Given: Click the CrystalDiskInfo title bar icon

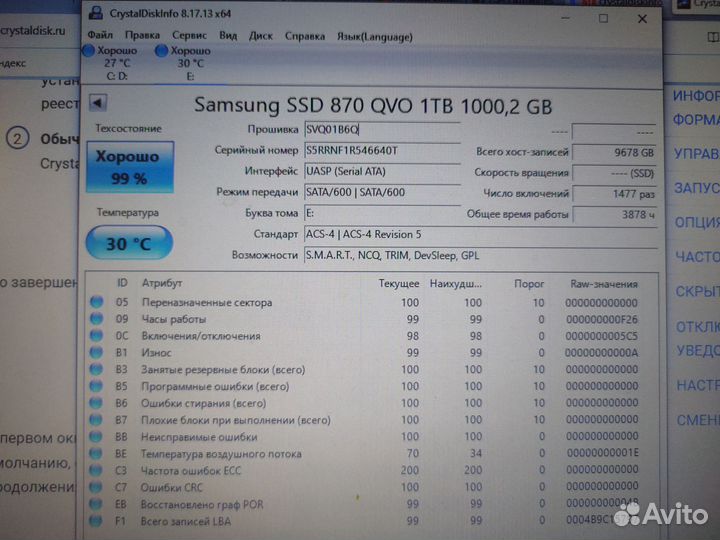Looking at the screenshot, I should click(x=96, y=13).
